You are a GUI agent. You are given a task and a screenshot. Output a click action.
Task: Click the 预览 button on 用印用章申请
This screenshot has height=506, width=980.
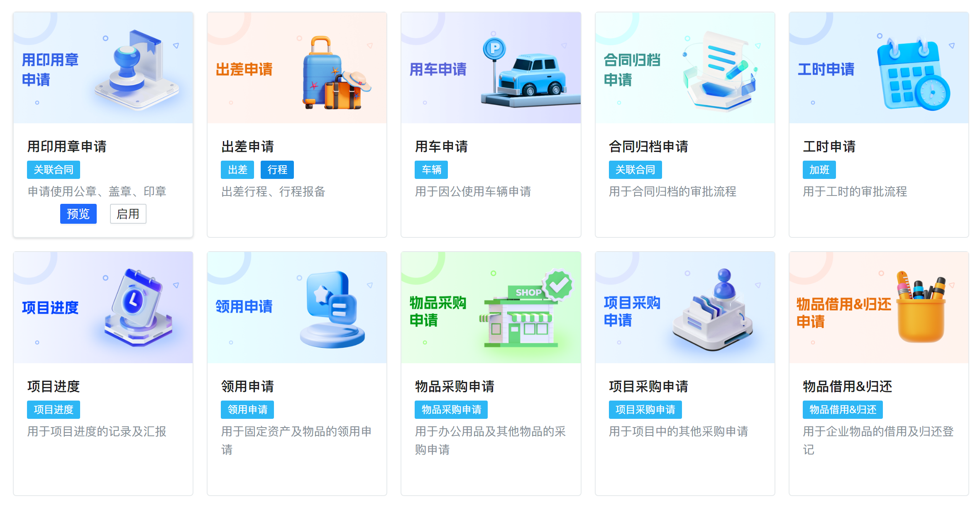tap(78, 214)
